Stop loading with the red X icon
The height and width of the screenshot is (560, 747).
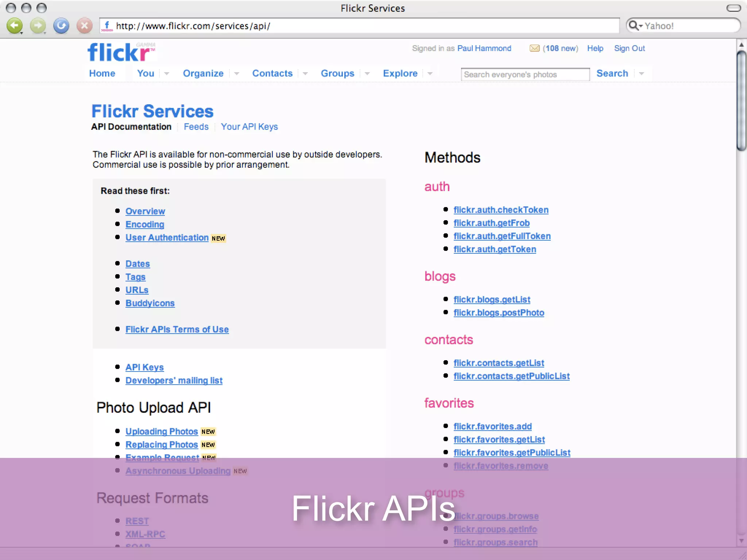[84, 26]
